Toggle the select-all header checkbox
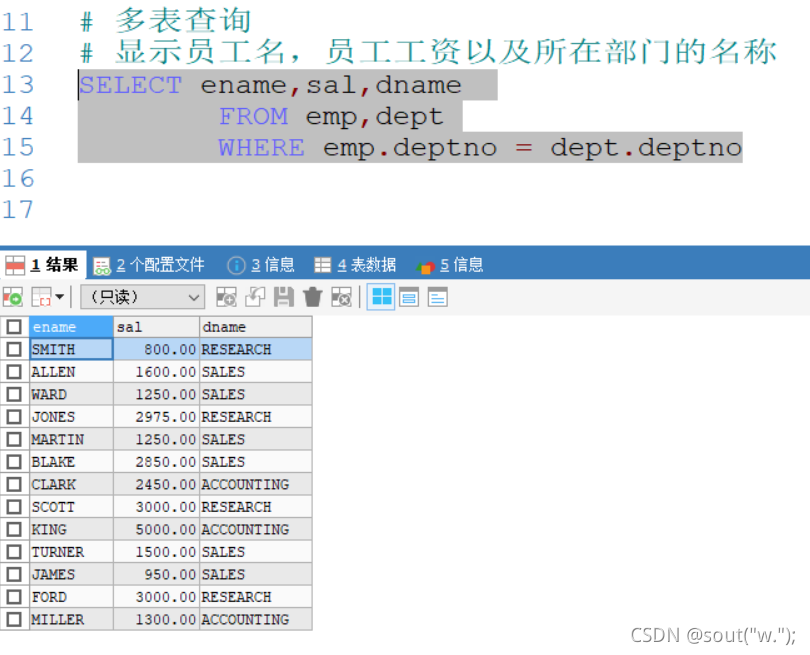Viewport: 810px width, 655px height. click(14, 326)
